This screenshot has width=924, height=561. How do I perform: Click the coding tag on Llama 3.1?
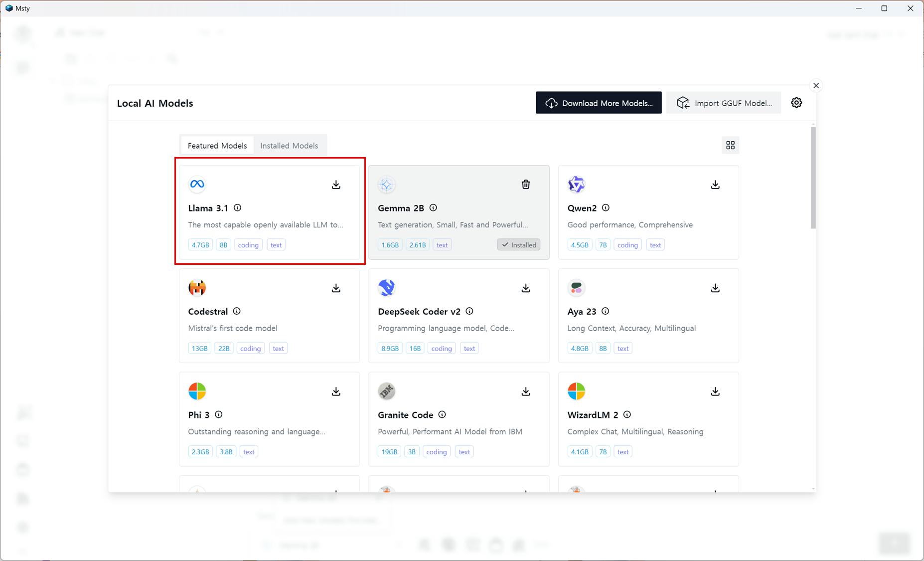coord(248,245)
